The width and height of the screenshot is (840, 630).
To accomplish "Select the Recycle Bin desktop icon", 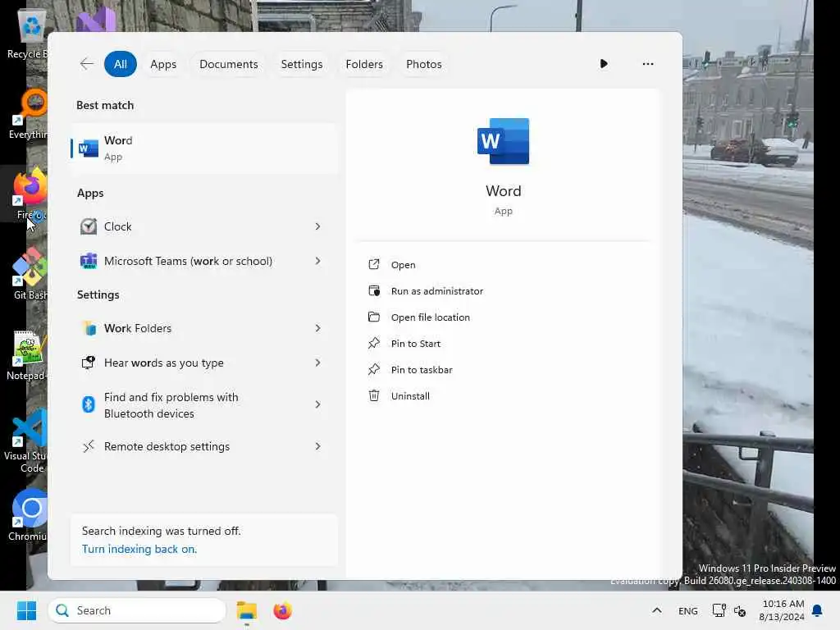I will (x=28, y=34).
